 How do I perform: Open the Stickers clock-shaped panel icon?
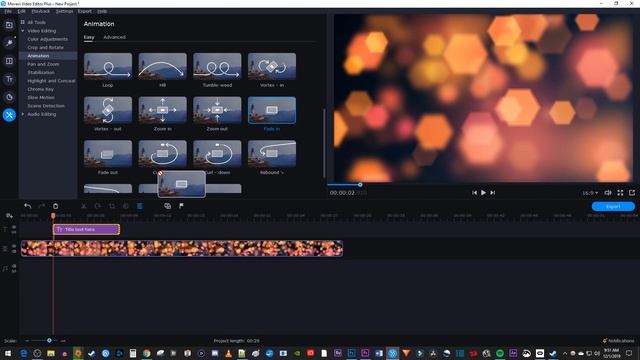[x=9, y=97]
